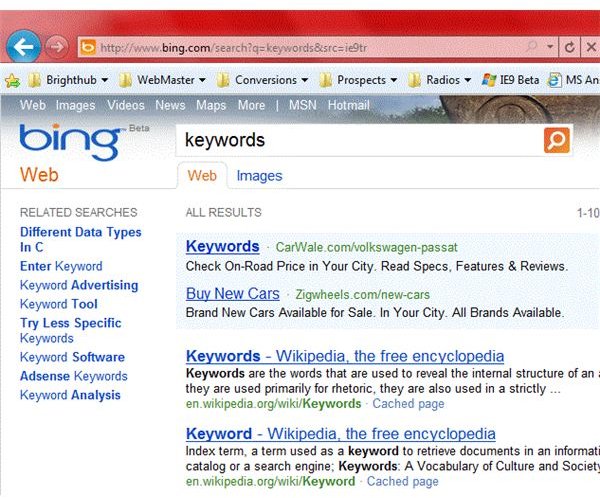
Task: Open the address bar autocomplete dropdown arrow
Action: tap(550, 47)
